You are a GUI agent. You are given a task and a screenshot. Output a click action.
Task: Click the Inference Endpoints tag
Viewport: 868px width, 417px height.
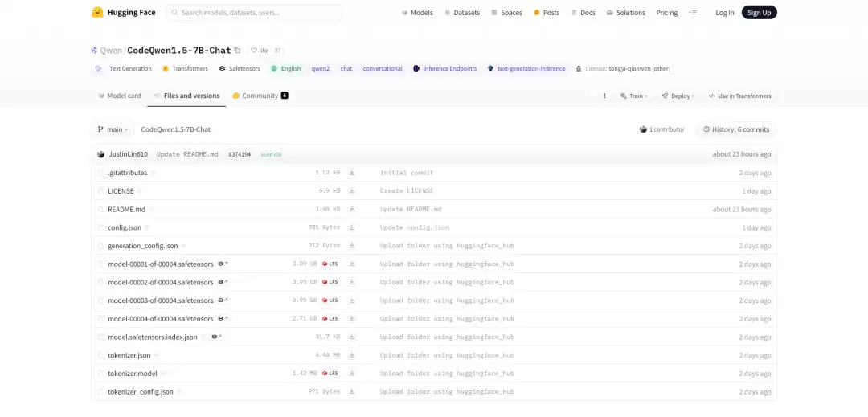click(444, 68)
